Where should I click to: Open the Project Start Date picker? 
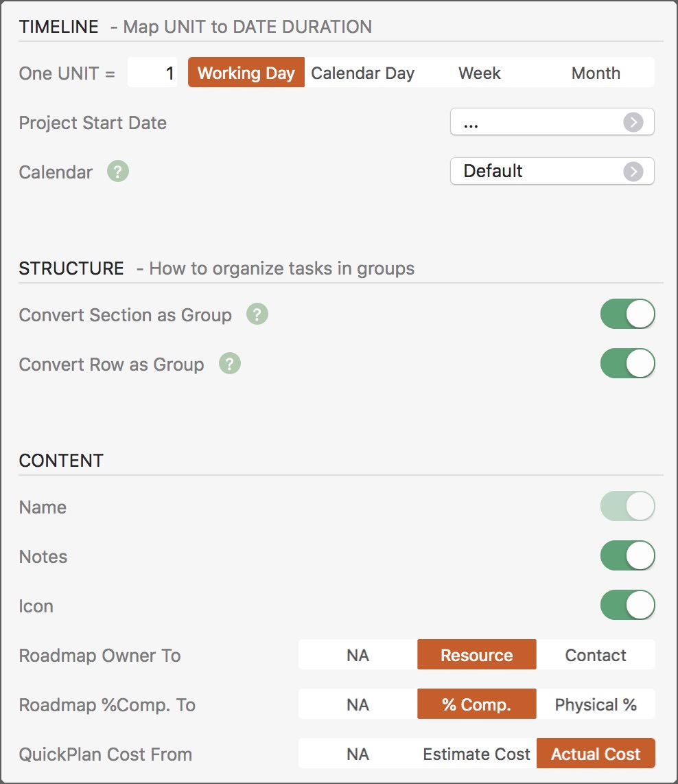click(x=542, y=123)
